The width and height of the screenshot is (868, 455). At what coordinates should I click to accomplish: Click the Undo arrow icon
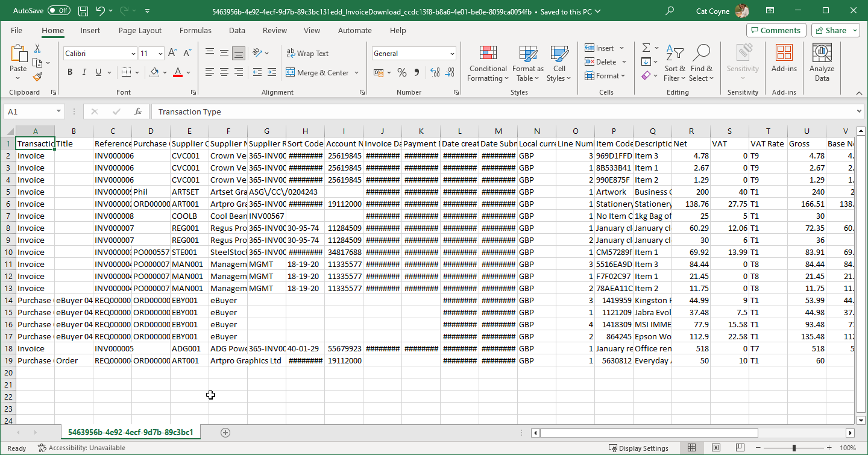[100, 11]
